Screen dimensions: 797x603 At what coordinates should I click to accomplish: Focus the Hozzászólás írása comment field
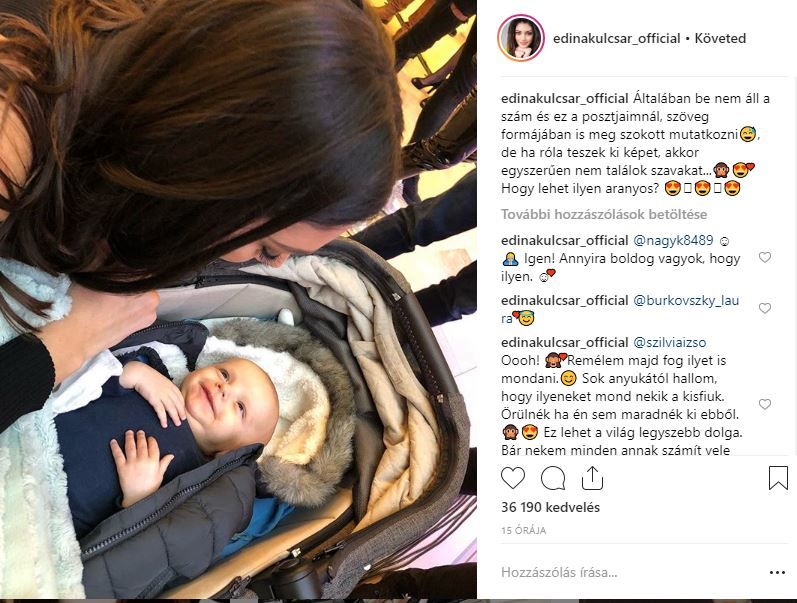click(x=630, y=572)
